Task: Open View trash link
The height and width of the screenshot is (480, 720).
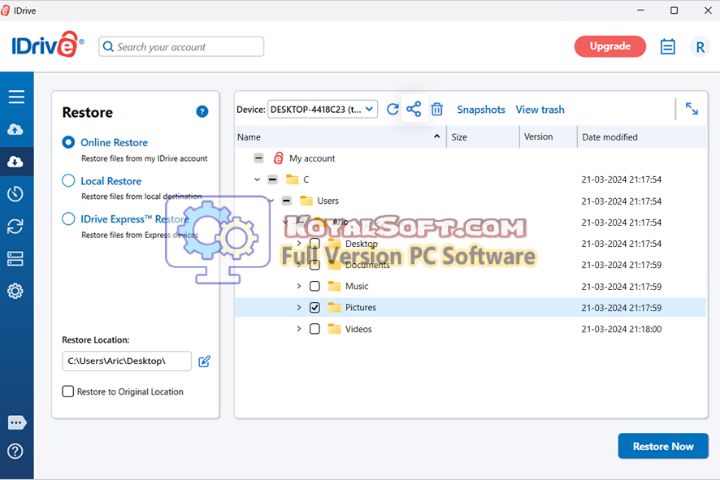Action: (540, 109)
